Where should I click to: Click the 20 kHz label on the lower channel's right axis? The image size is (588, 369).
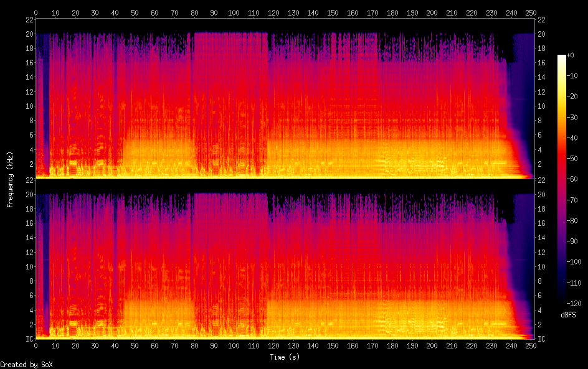click(541, 194)
